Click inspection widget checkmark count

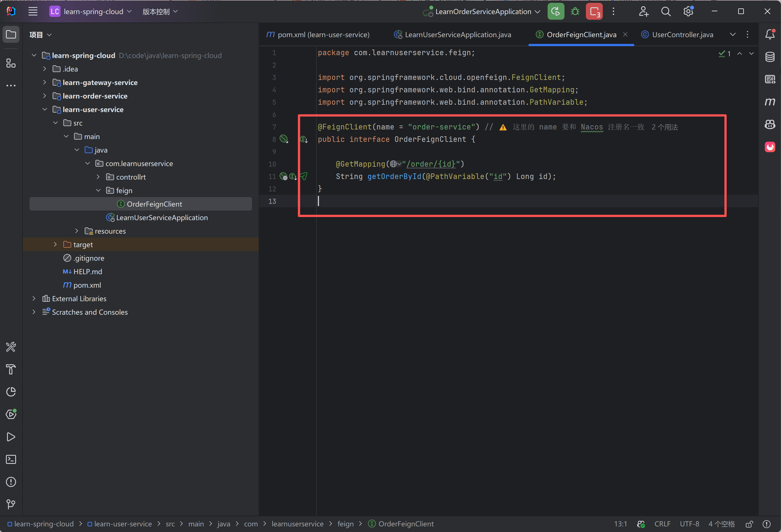point(724,54)
